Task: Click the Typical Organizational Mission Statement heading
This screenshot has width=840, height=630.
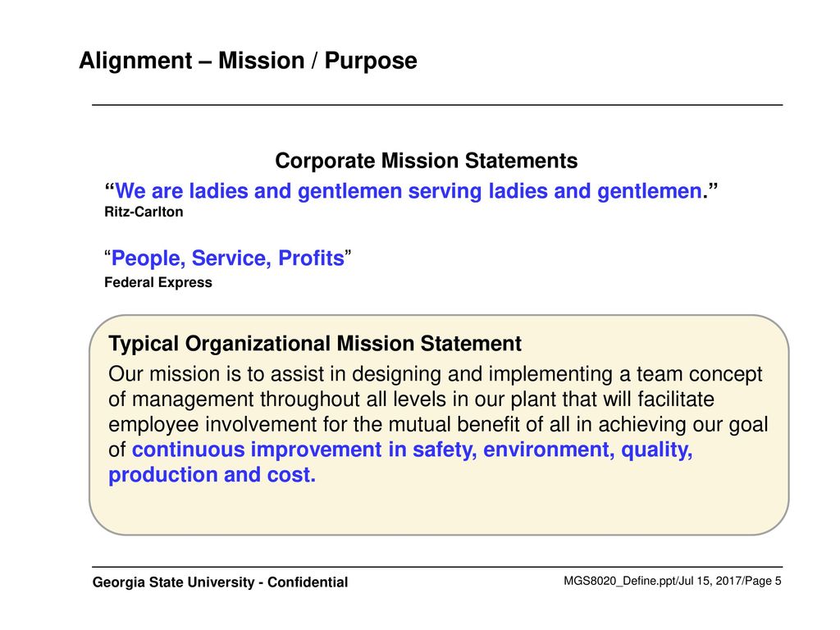Action: coord(315,344)
